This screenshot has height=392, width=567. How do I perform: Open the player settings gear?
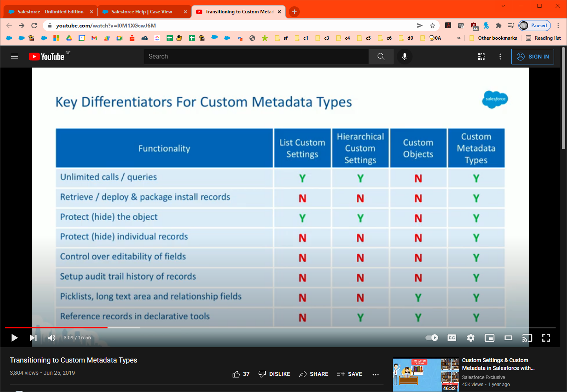click(x=471, y=338)
